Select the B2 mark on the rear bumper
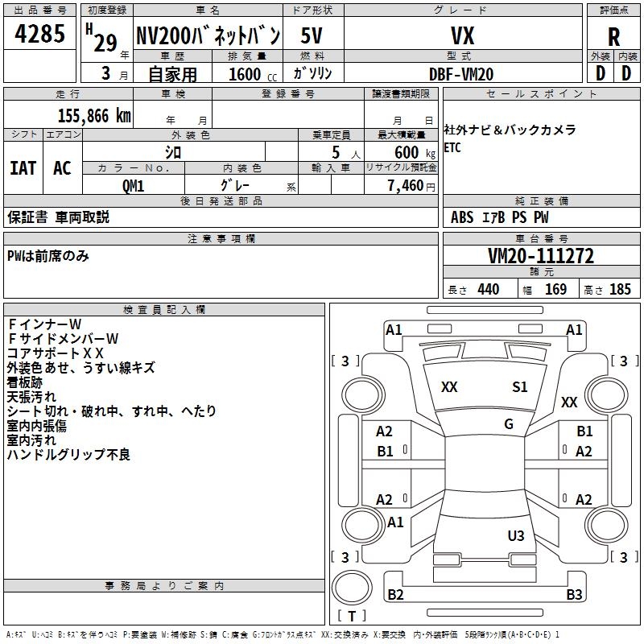This screenshot has width=644, height=644. pos(395,595)
